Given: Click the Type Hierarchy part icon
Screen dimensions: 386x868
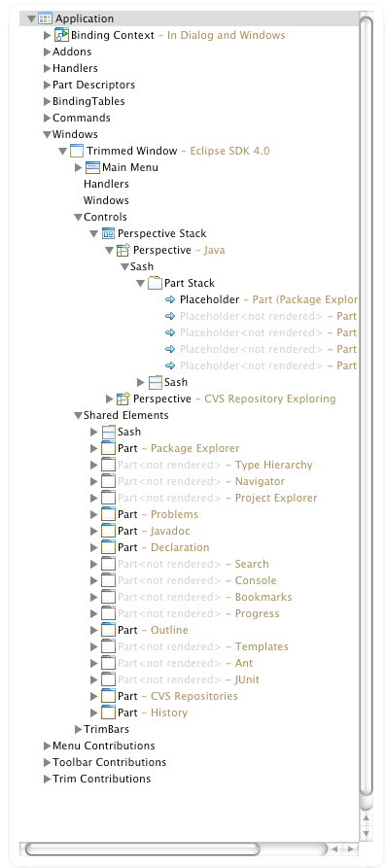Looking at the screenshot, I should click(x=109, y=465).
